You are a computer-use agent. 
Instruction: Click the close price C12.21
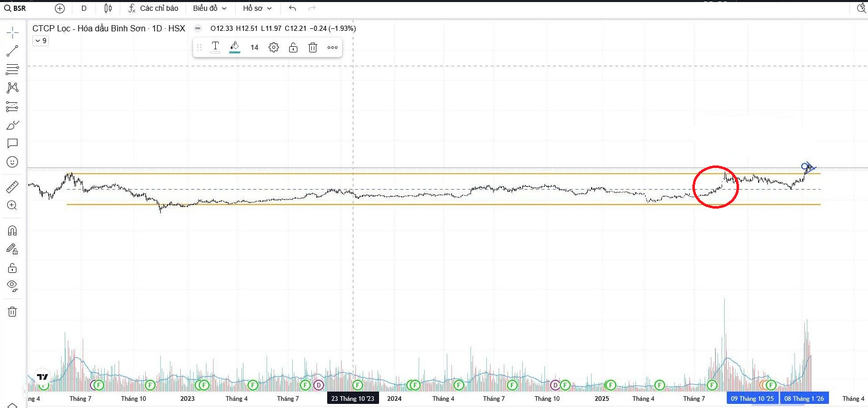(296, 28)
